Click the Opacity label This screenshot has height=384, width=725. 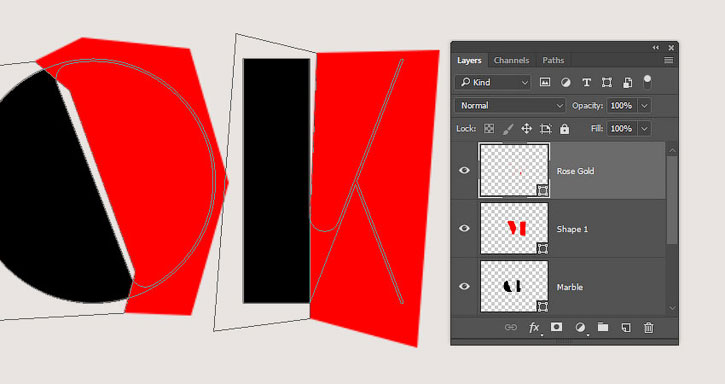(587, 106)
